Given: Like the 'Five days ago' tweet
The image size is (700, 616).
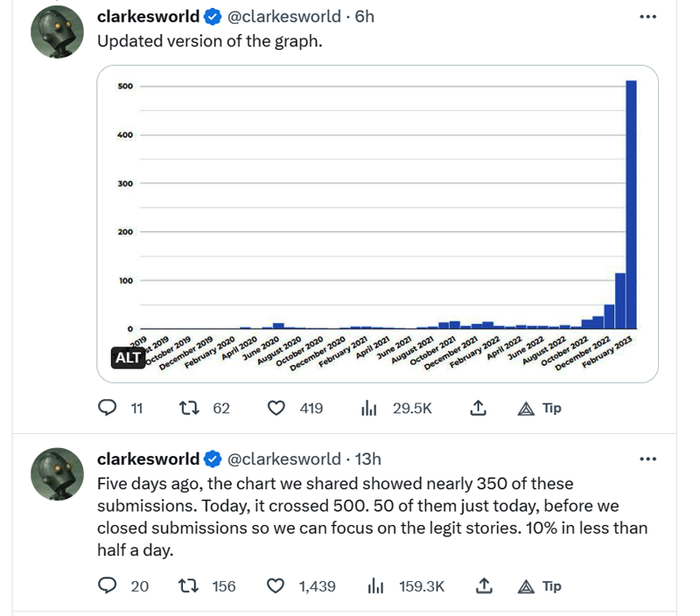Looking at the screenshot, I should coord(277,586).
